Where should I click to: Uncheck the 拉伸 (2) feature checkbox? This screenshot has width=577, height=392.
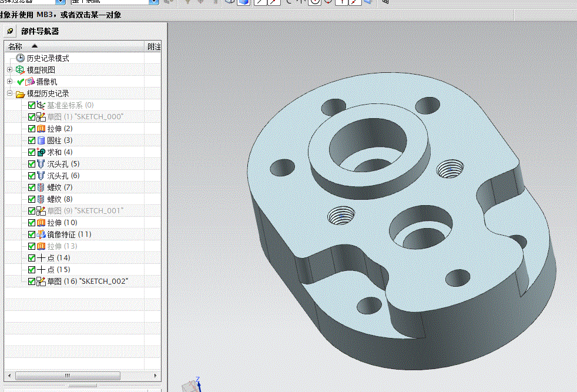[x=32, y=129]
